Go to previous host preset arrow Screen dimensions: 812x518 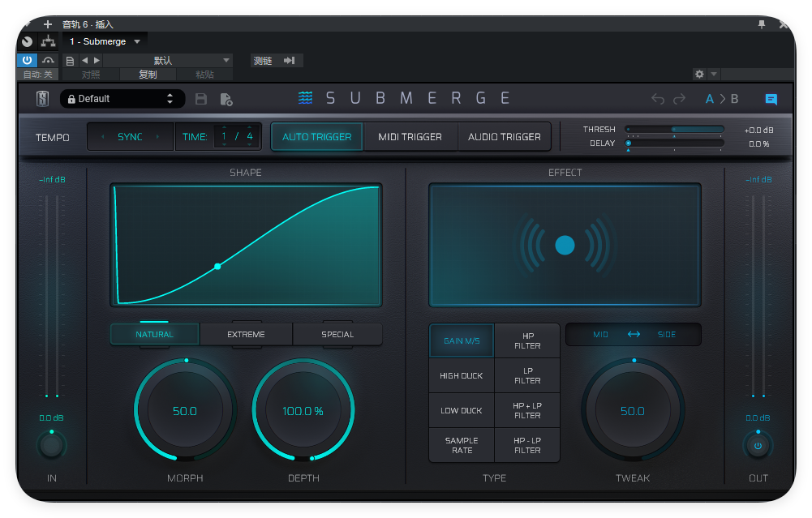pos(85,61)
